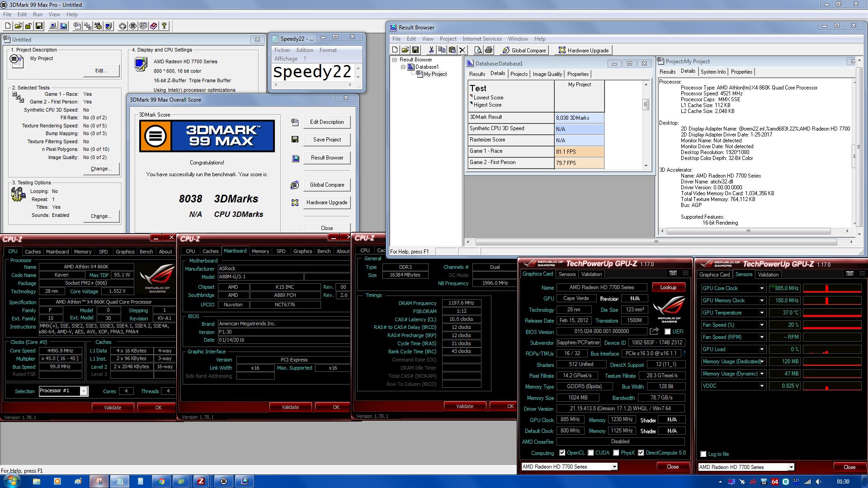Click Print icon in Result Browser toolbar

(489, 50)
